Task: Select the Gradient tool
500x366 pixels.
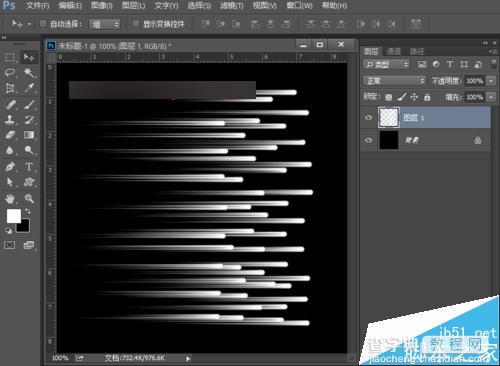Action: pyautogui.click(x=29, y=135)
